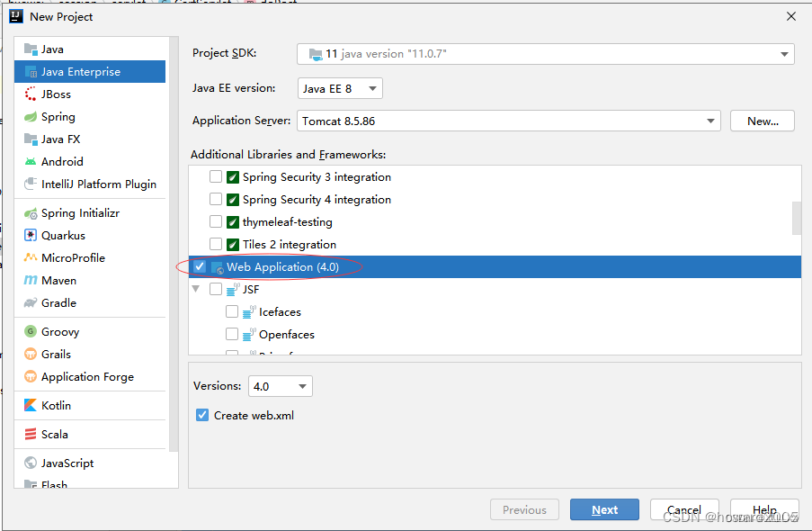
Task: Click the Java Enterprise icon
Action: 31,72
